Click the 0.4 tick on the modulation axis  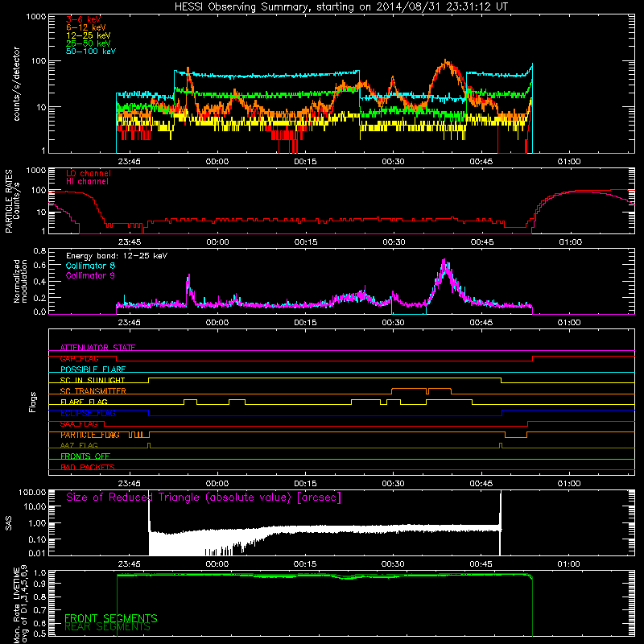40,282
